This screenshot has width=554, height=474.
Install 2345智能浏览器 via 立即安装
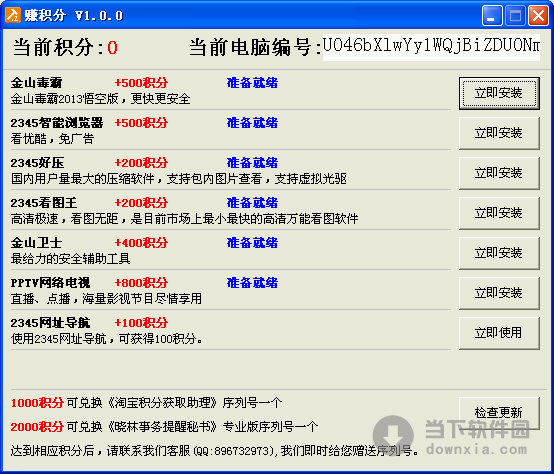[x=499, y=133]
